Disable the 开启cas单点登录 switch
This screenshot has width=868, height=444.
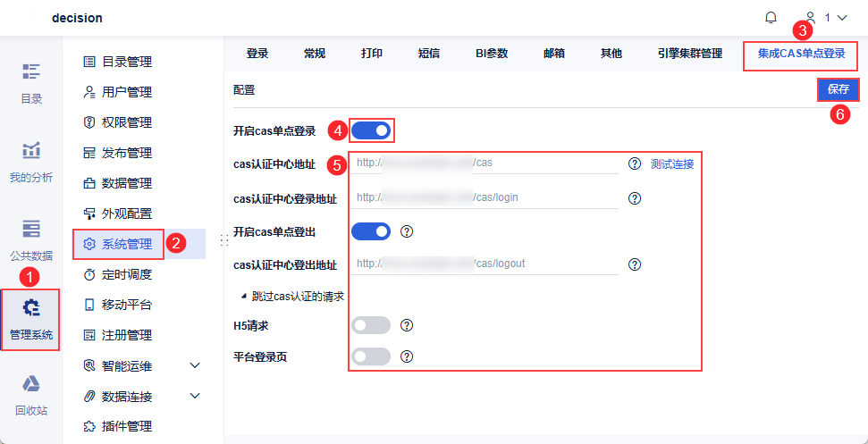click(x=371, y=131)
